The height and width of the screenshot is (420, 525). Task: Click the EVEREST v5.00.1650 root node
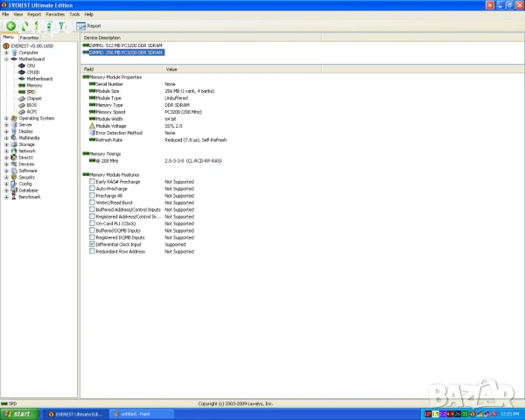(31, 45)
